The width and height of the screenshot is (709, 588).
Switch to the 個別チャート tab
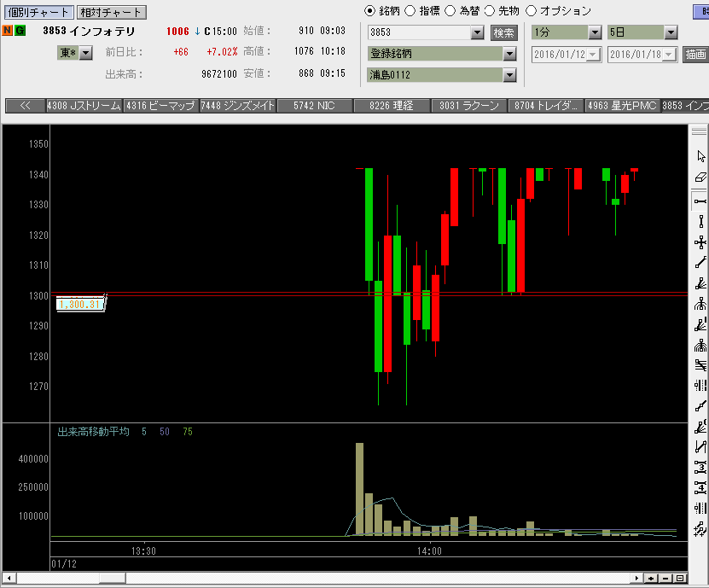38,12
